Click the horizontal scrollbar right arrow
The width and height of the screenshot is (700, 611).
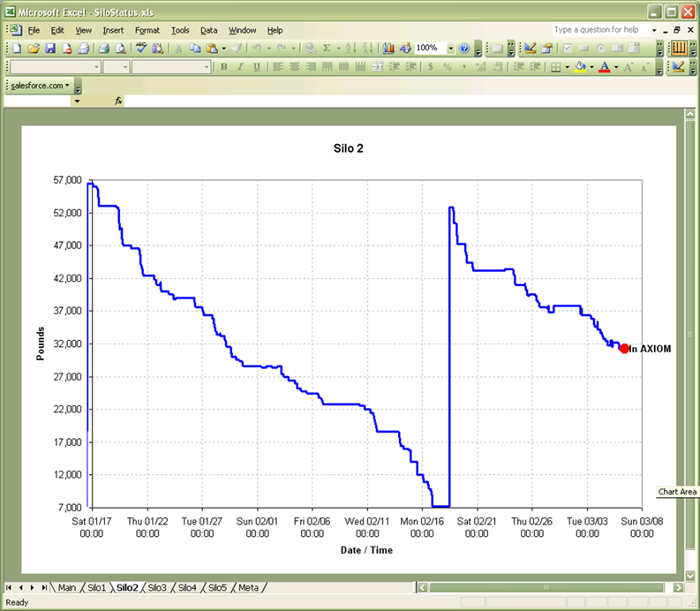pos(679,588)
